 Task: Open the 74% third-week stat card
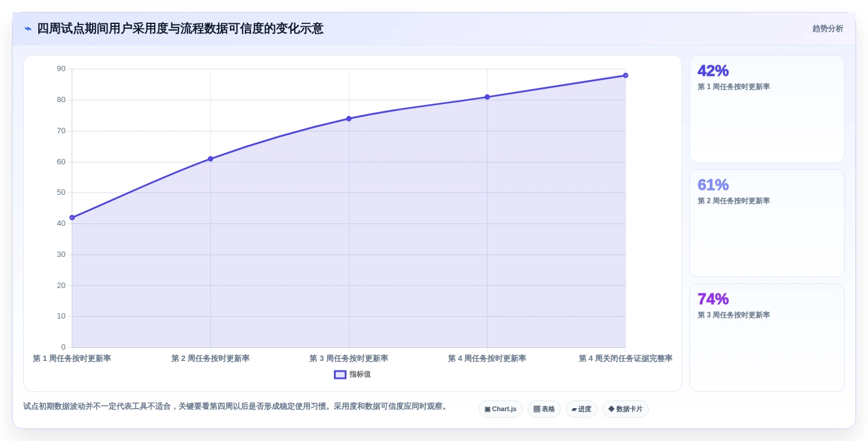click(x=767, y=338)
